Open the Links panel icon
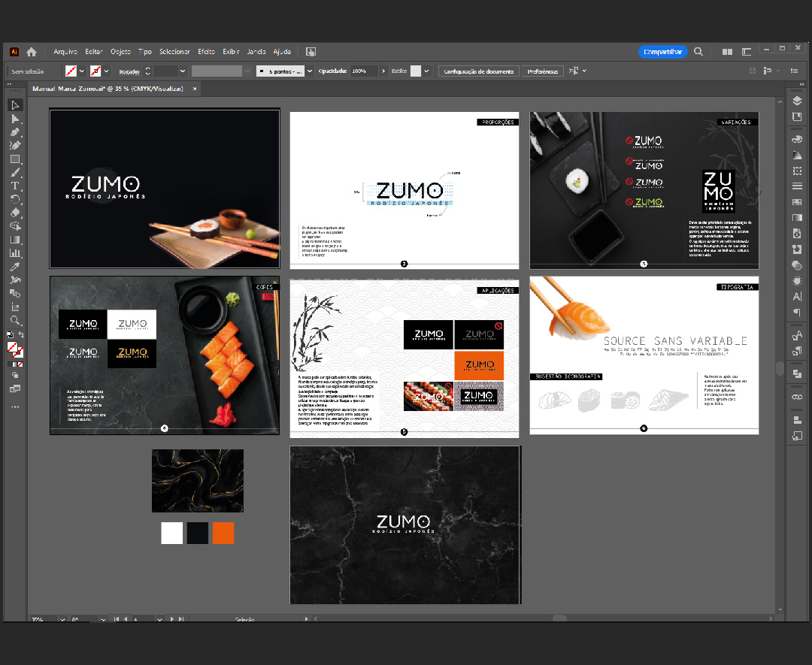The height and width of the screenshot is (665, 812). coord(798,397)
